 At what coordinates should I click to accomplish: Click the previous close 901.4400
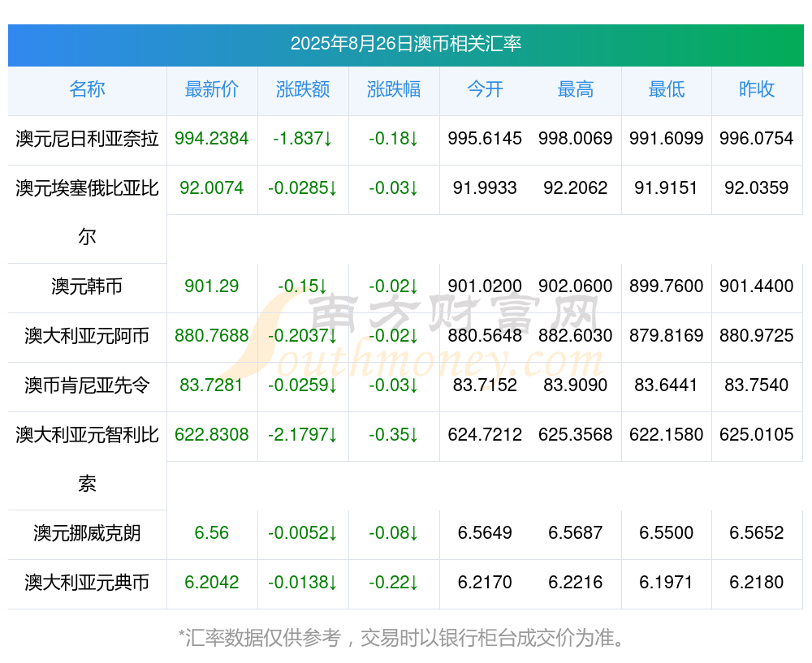click(x=757, y=286)
